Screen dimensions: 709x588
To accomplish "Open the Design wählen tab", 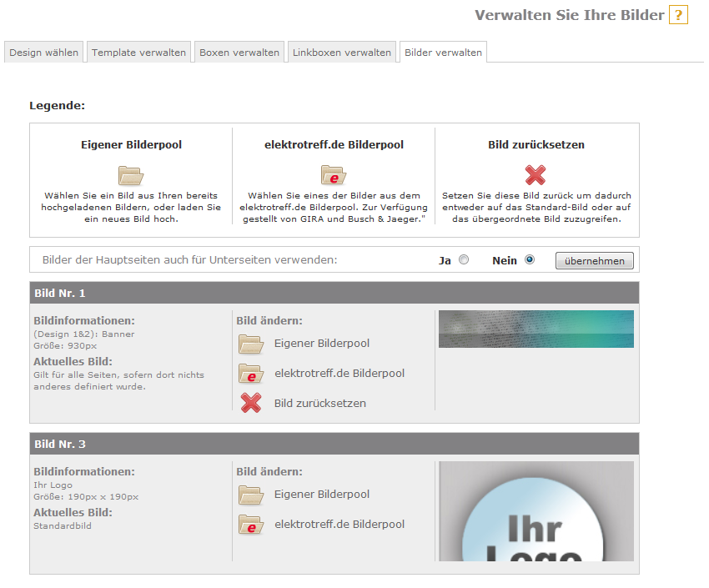I will pyautogui.click(x=44, y=53).
